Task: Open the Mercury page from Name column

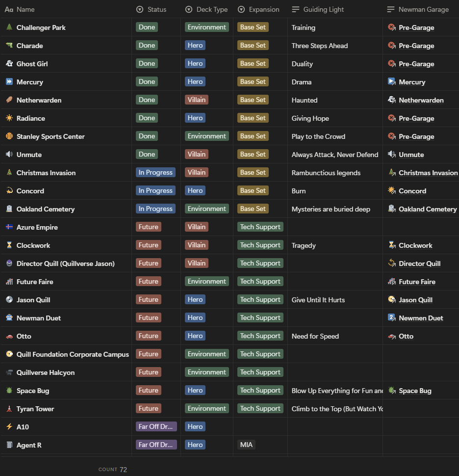Action: pyautogui.click(x=30, y=82)
